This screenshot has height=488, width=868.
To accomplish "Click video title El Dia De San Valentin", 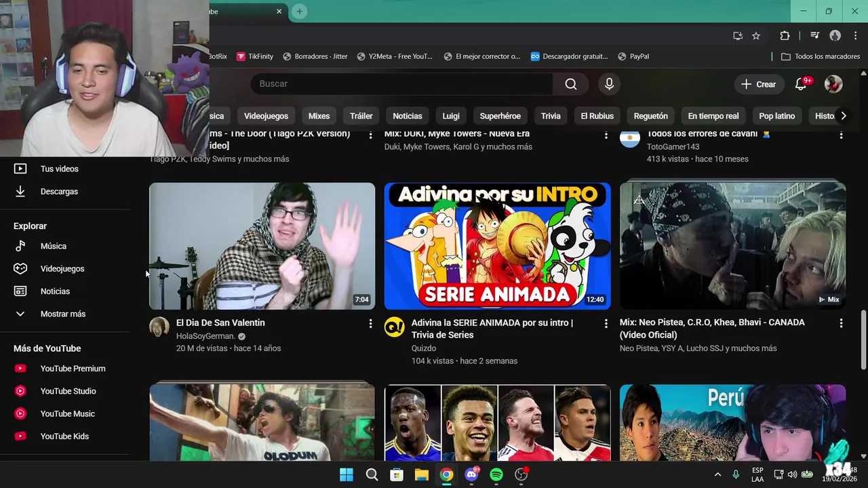I will coord(220,323).
